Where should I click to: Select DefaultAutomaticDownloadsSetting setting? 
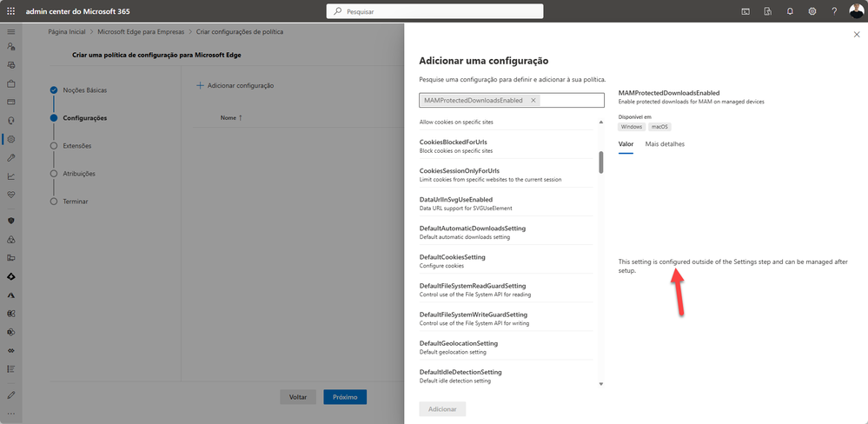point(506,233)
